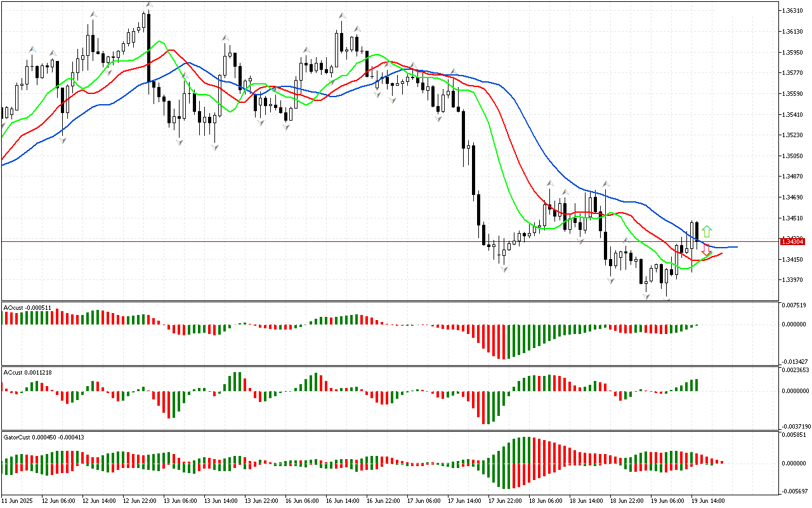812x508 pixels.
Task: Click the 16 Jun 06:00 time label
Action: tap(302, 501)
